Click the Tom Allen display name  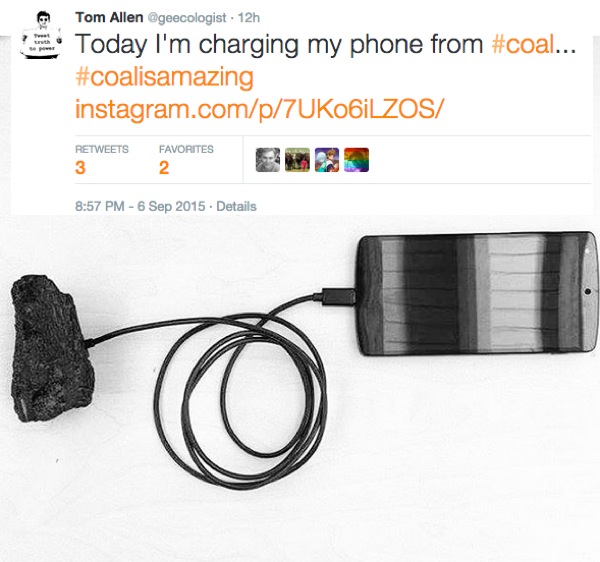pyautogui.click(x=109, y=17)
